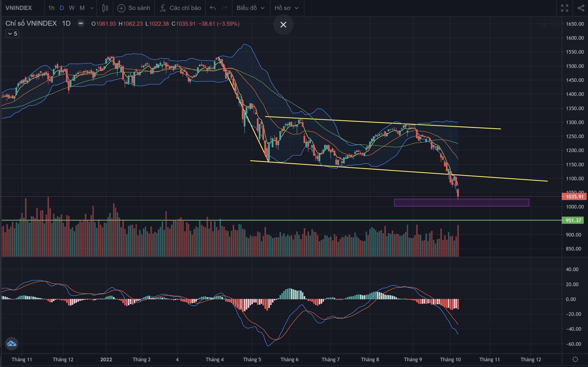The width and height of the screenshot is (588, 367).
Task: Click the -60.00 MACD scale label
Action: pyautogui.click(x=573, y=344)
